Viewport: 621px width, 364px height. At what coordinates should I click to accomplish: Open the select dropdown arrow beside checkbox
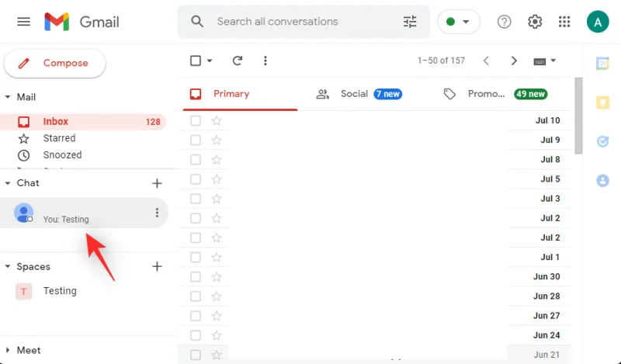click(x=210, y=61)
